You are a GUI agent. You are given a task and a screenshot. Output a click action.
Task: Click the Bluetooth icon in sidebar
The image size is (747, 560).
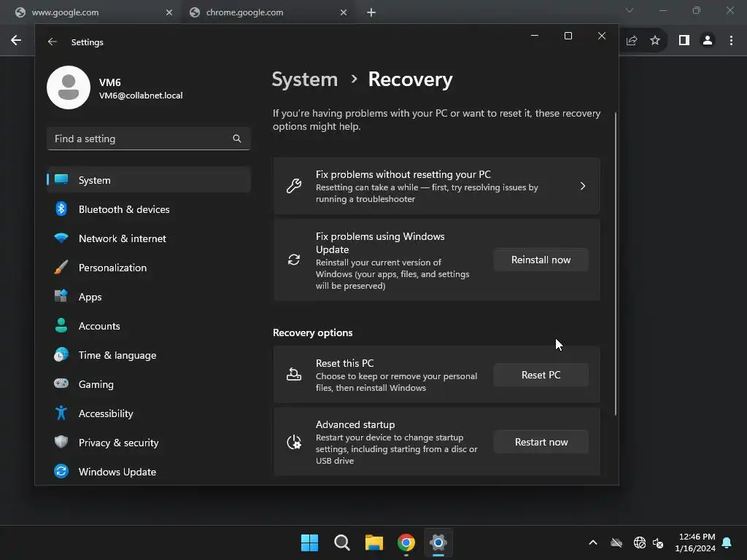61,209
